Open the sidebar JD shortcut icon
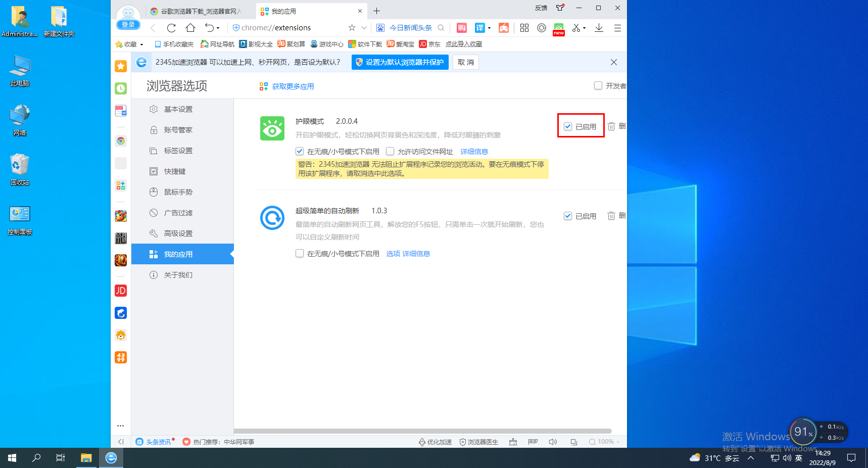The height and width of the screenshot is (468, 868). tap(121, 291)
